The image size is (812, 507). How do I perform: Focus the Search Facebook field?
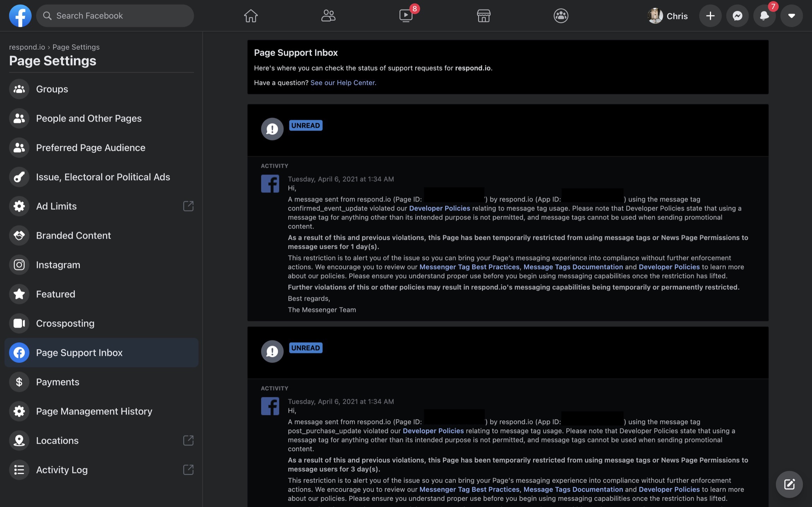(x=115, y=16)
